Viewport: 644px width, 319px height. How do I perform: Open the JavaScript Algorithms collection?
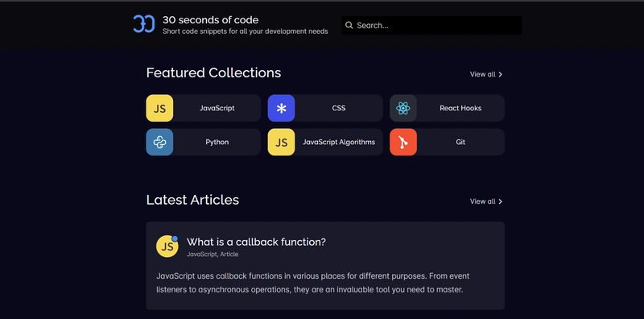[325, 142]
